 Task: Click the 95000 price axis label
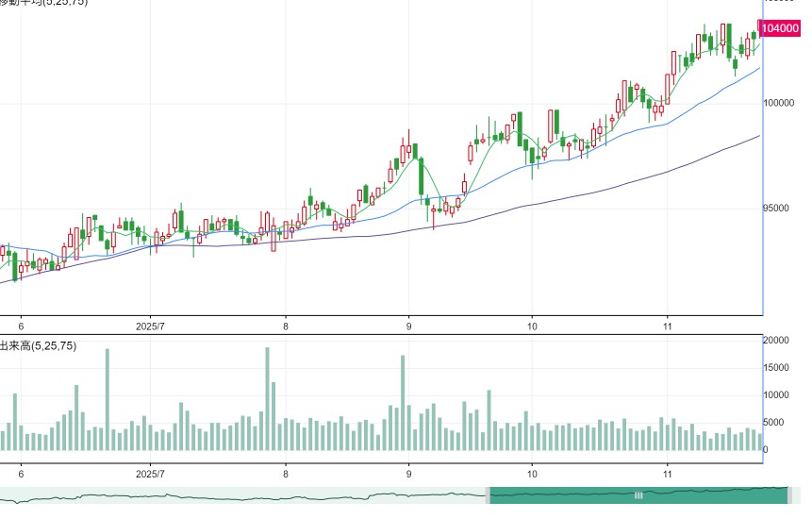(776, 208)
